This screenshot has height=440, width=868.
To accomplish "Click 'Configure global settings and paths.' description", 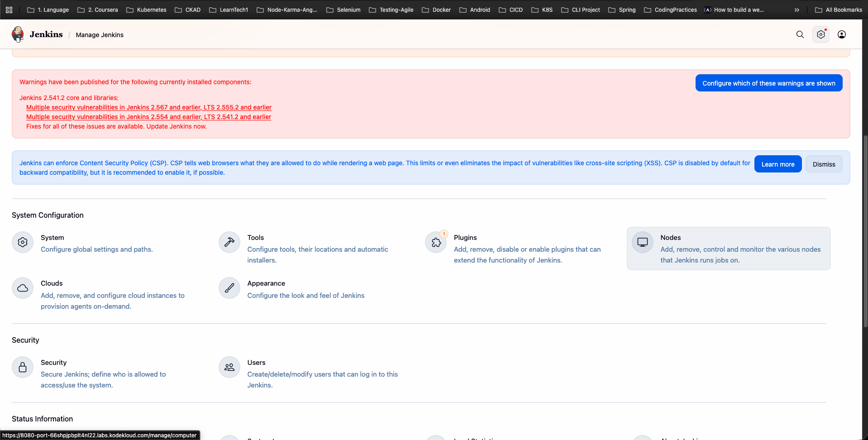I will [97, 249].
